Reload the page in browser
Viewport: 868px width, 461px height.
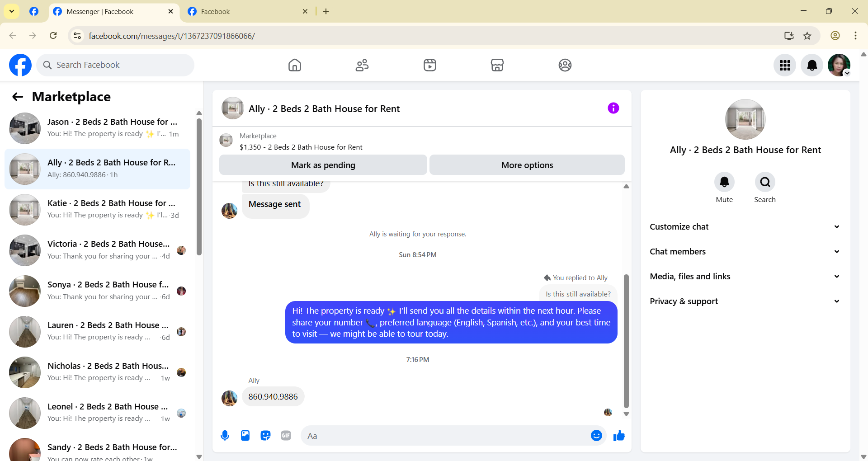(x=53, y=36)
